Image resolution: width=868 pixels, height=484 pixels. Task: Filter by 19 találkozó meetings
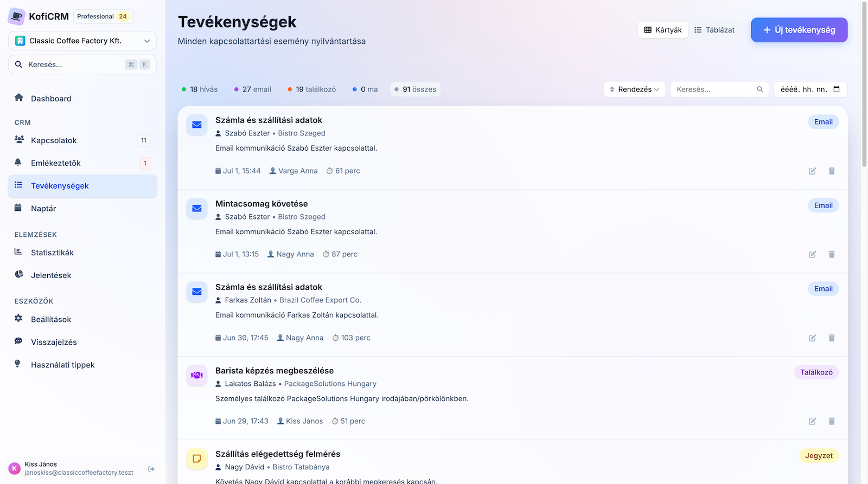point(312,89)
